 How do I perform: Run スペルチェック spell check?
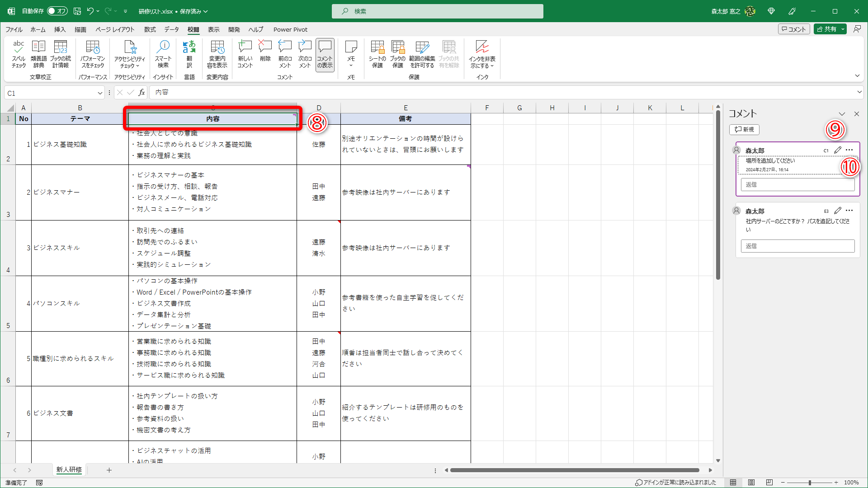[x=19, y=54]
